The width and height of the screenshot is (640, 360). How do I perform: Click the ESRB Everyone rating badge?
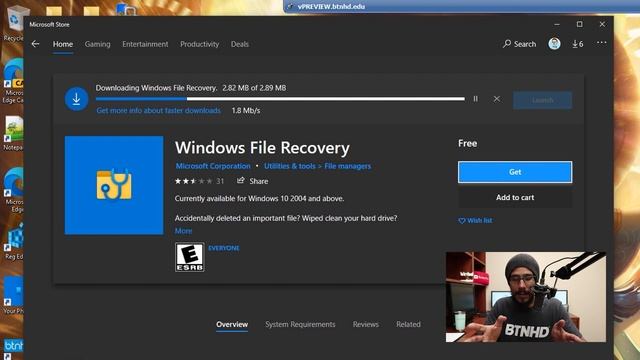190,257
